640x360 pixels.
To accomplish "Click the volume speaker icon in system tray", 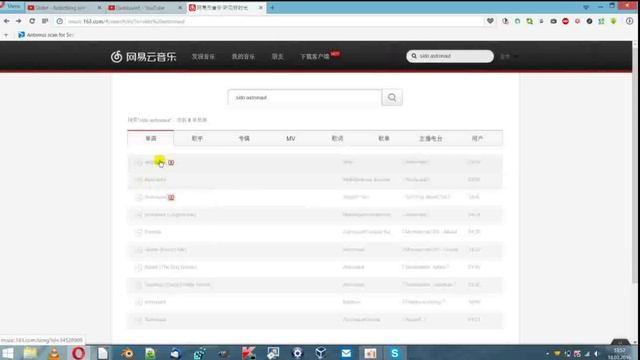I will pos(597,353).
